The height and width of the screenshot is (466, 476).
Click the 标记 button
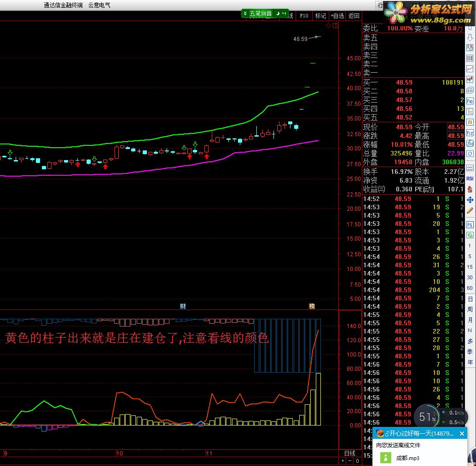point(320,16)
